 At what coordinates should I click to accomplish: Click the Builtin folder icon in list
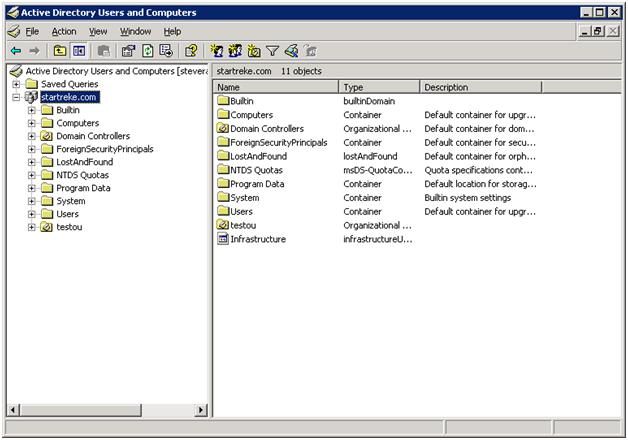click(223, 101)
